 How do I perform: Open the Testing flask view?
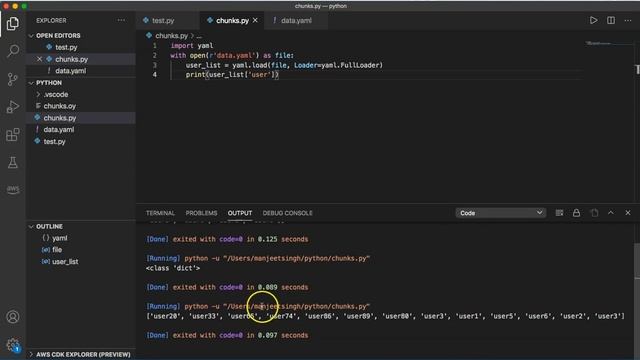tap(13, 162)
